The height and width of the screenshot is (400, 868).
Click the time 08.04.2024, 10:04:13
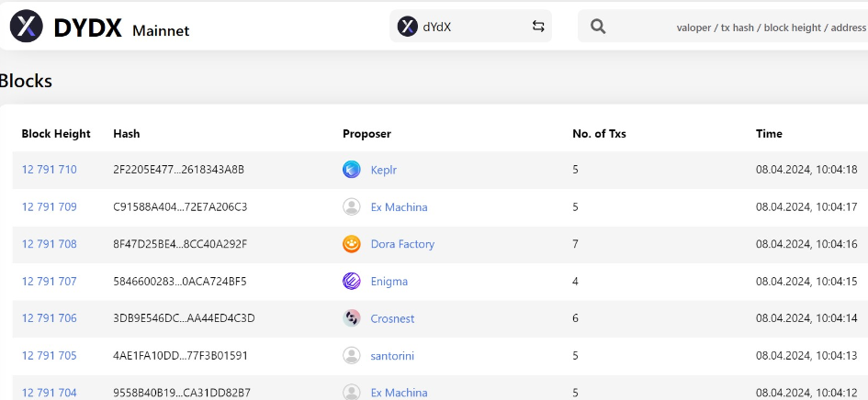806,355
